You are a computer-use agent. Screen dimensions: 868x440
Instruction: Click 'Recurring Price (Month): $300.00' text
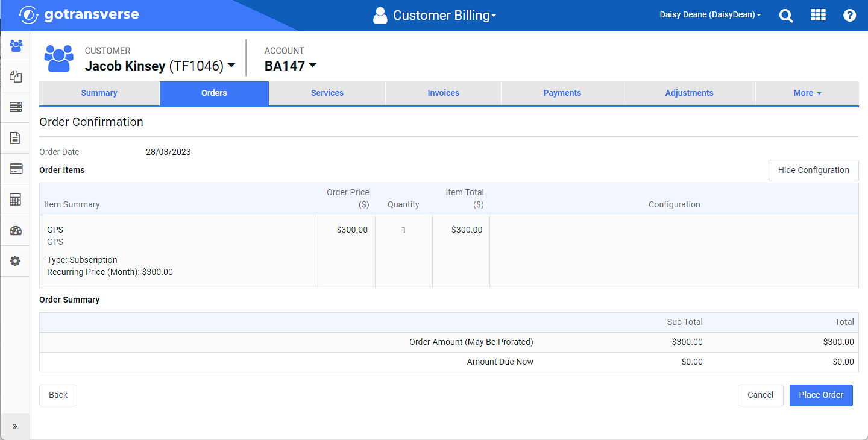[110, 272]
